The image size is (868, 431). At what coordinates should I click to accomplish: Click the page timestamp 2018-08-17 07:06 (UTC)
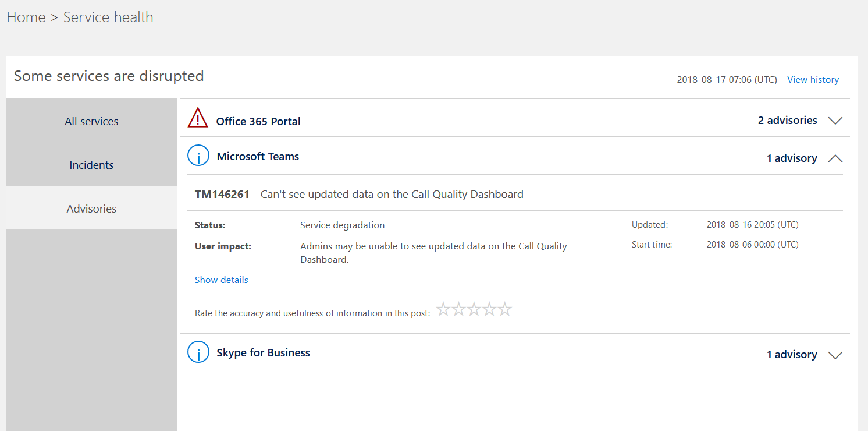(x=727, y=79)
